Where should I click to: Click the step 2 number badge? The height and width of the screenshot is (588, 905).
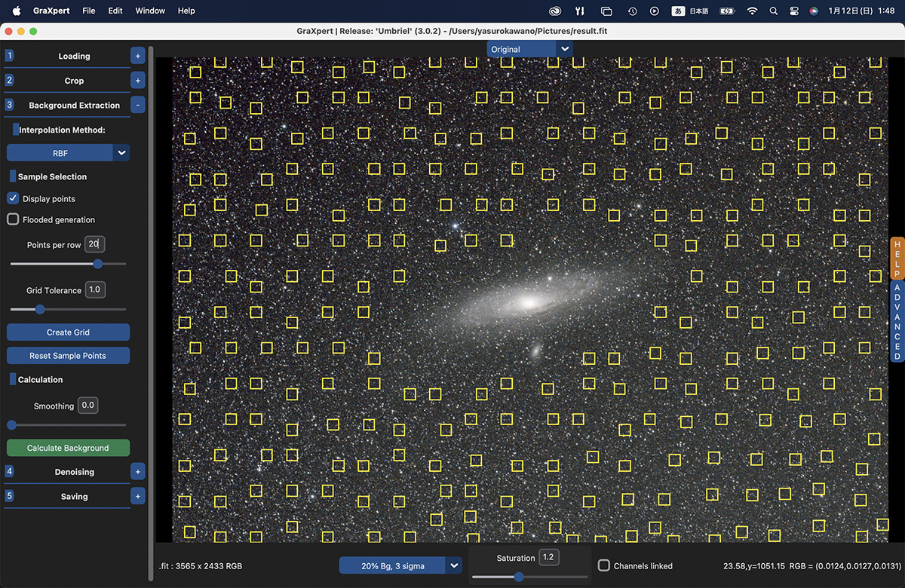9,80
